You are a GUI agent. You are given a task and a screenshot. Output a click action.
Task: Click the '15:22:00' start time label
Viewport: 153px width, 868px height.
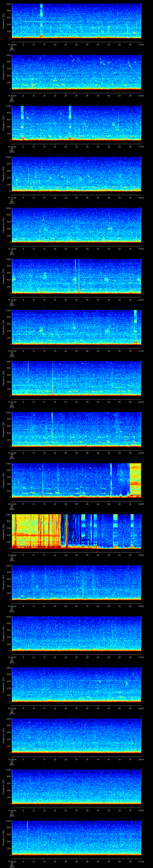[x=12, y=453]
